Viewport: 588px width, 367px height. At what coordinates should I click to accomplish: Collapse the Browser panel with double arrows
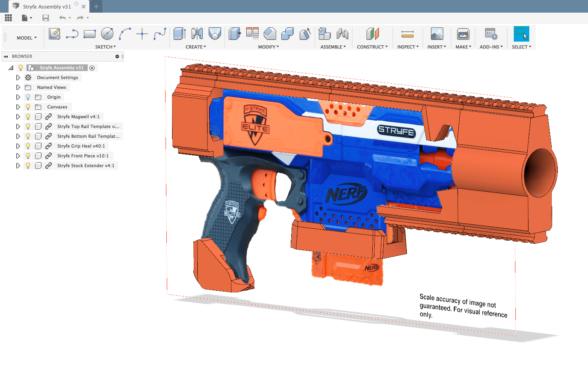pyautogui.click(x=6, y=57)
